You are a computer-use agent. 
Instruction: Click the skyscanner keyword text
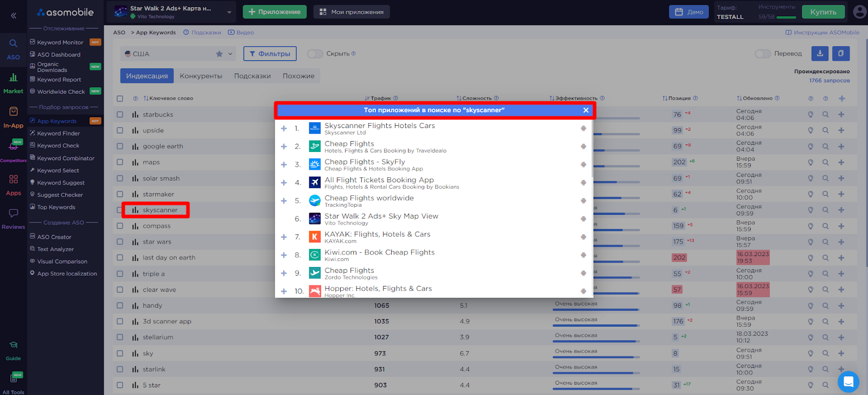[160, 210]
